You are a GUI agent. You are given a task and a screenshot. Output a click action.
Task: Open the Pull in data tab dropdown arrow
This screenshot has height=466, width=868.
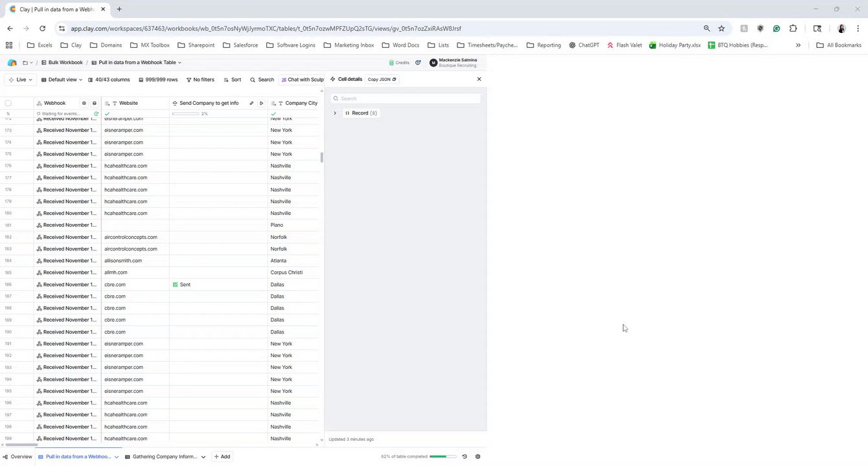pyautogui.click(x=117, y=457)
